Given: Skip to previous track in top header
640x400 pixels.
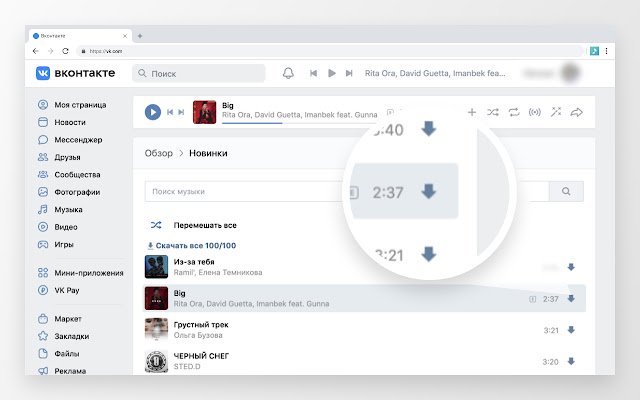Looking at the screenshot, I should pyautogui.click(x=313, y=73).
